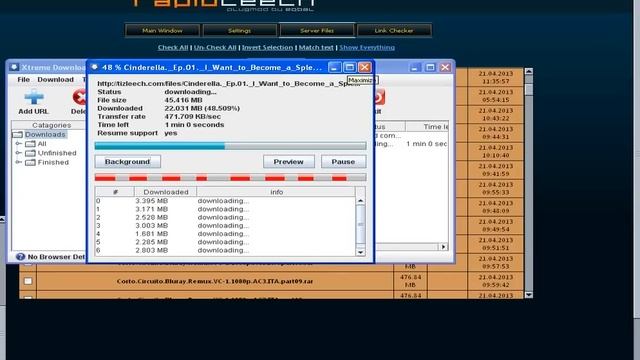Click the Xtreme Download title bar icon

[x=14, y=67]
